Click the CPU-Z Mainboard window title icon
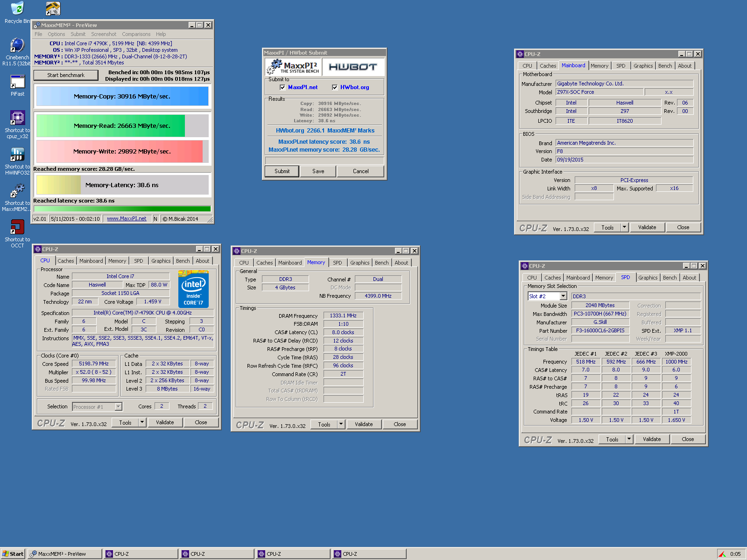 tap(520, 54)
